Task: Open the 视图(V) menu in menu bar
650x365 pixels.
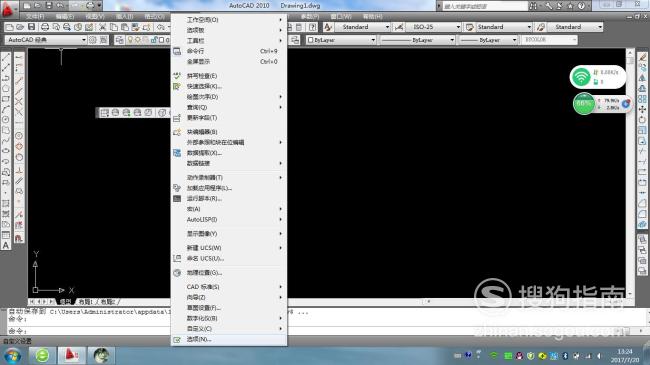Action: point(95,17)
